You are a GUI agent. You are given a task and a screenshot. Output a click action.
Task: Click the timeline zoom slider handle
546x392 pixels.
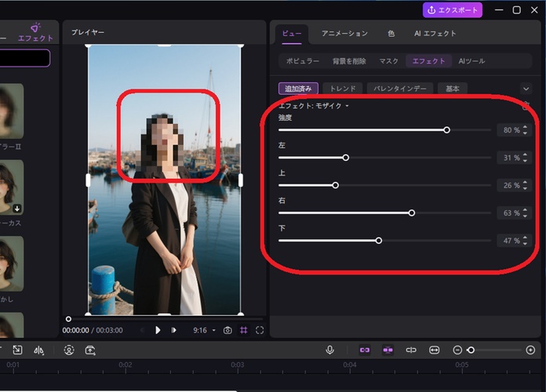(471, 350)
